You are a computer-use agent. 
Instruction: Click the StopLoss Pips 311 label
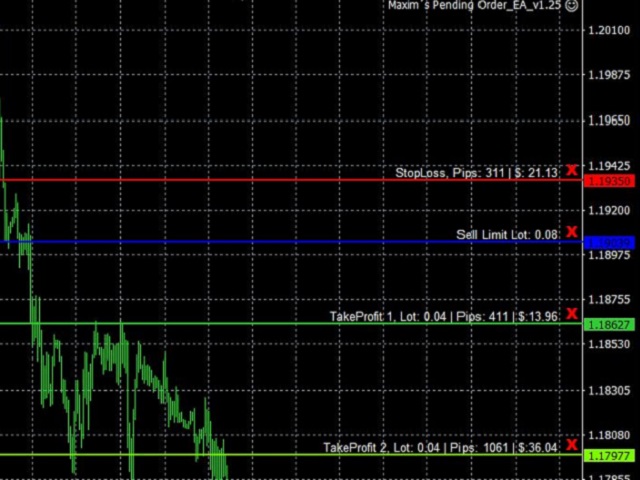point(476,173)
